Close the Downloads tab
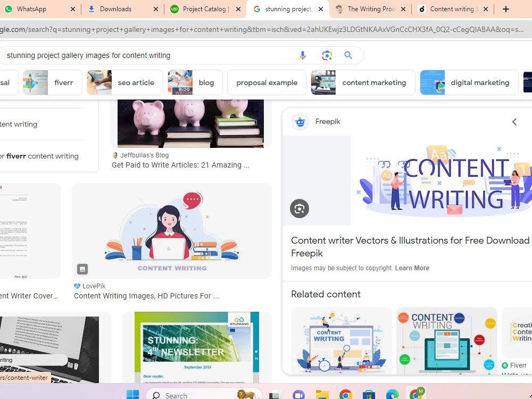 (x=156, y=9)
